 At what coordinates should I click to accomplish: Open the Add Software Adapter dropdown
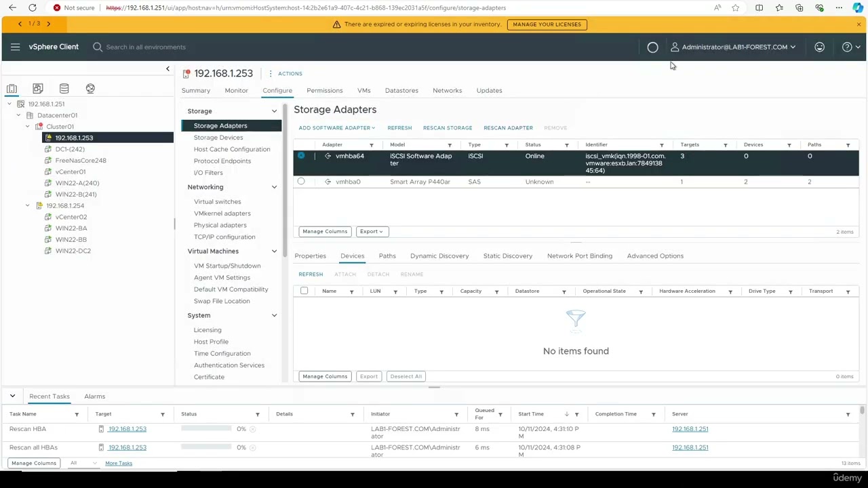point(336,128)
